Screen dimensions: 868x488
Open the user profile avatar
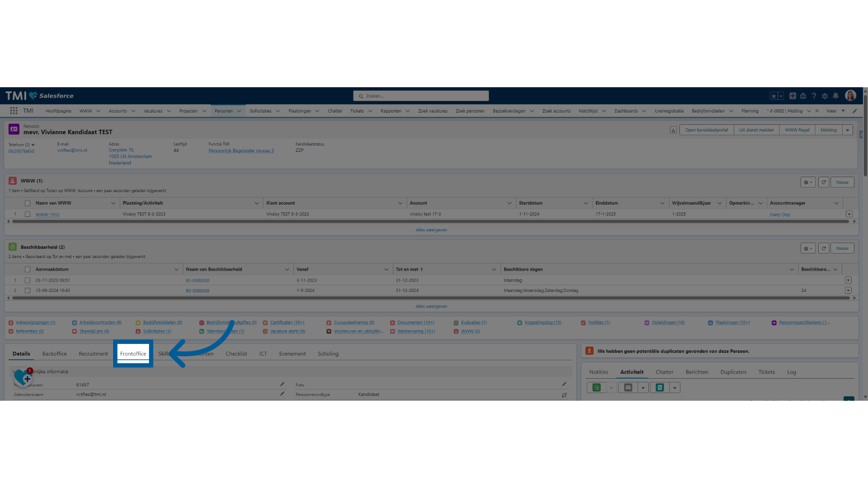(x=850, y=95)
